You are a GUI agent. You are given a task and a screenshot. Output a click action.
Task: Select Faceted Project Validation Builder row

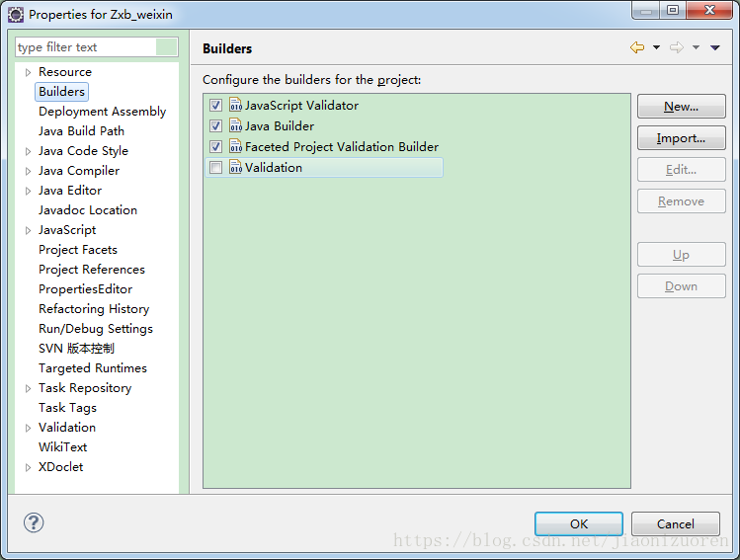point(324,147)
